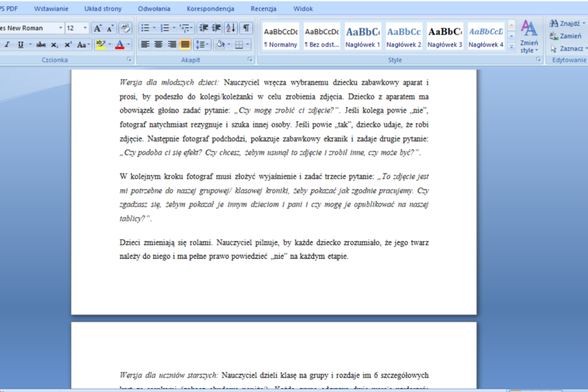Open the highlight color dropdown arrow

pyautogui.click(x=110, y=45)
